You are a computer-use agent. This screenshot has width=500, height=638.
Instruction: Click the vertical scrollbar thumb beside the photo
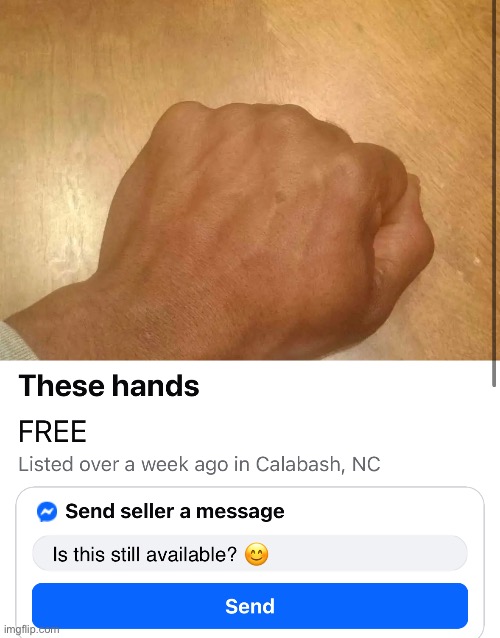[494, 193]
